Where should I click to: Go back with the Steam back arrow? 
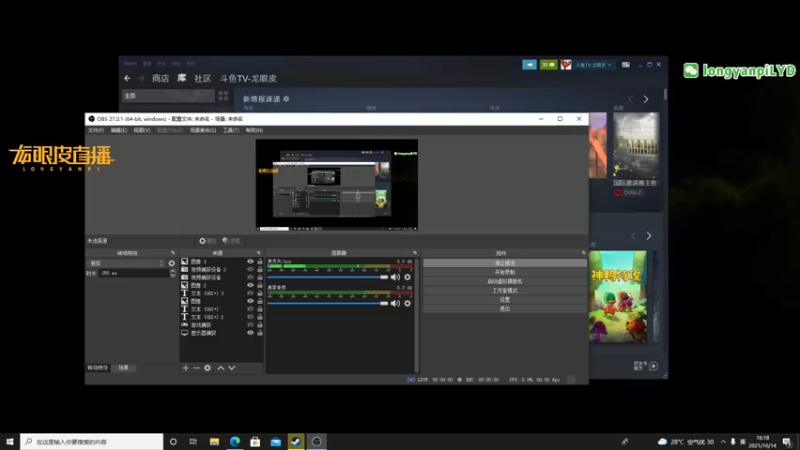pyautogui.click(x=128, y=79)
